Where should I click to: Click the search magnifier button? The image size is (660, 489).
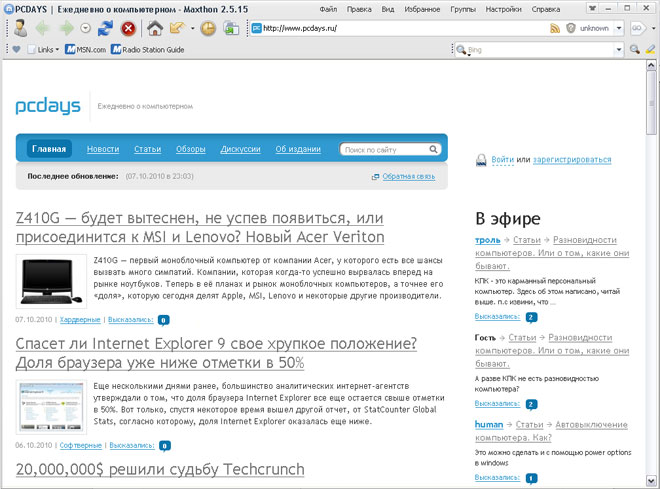point(635,50)
